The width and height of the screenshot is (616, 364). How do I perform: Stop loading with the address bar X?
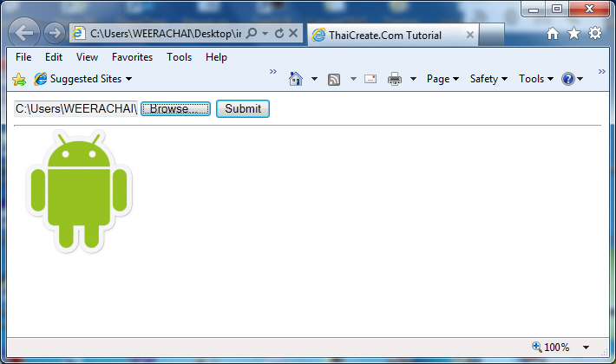(293, 33)
